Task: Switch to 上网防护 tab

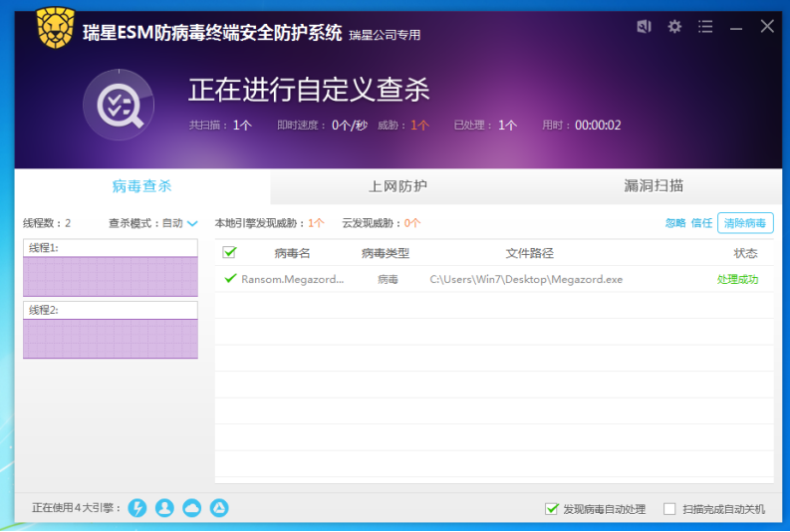Action: (398, 186)
